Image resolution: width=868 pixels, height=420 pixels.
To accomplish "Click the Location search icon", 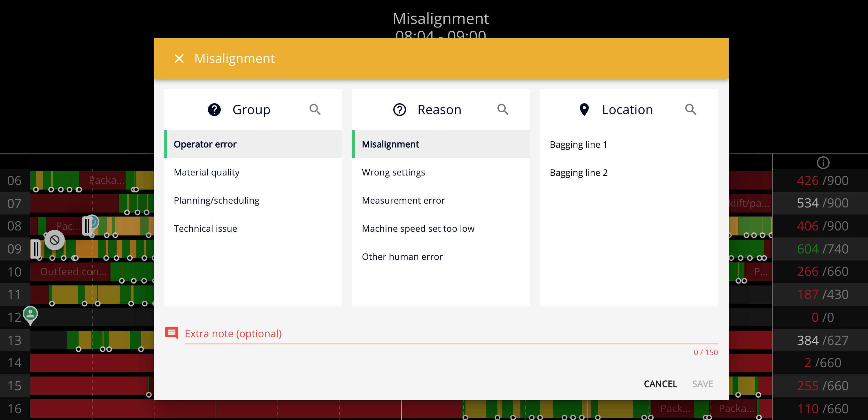I will [x=690, y=110].
